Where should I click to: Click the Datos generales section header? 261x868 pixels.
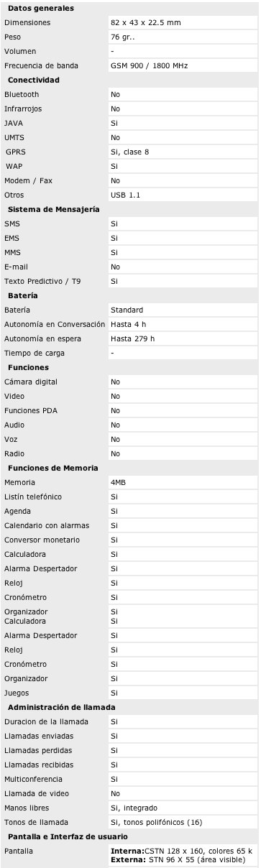[40, 8]
